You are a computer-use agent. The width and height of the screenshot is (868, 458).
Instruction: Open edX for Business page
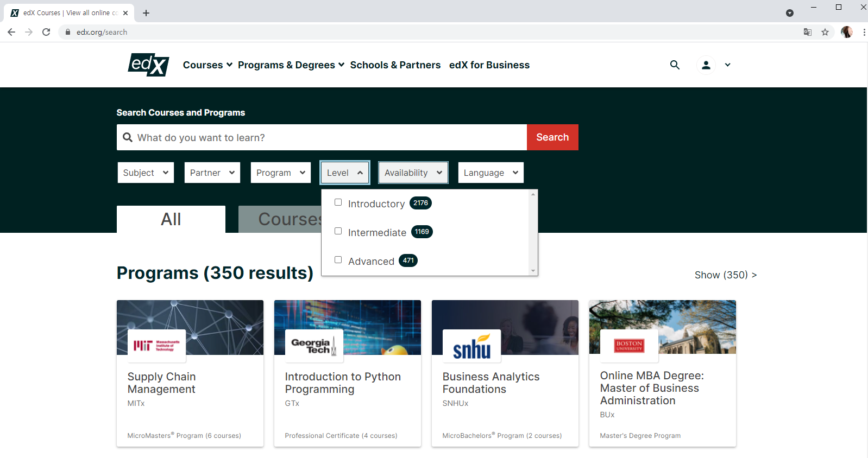[489, 65]
